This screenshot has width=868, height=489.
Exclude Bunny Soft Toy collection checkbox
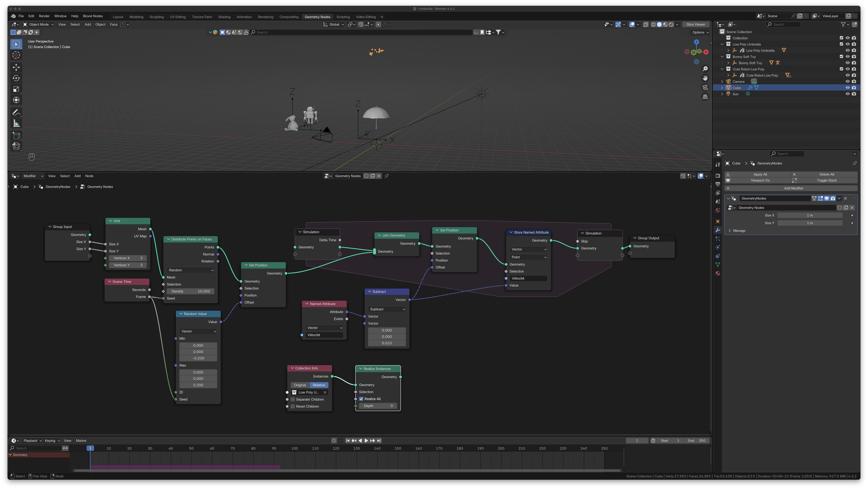click(x=841, y=57)
